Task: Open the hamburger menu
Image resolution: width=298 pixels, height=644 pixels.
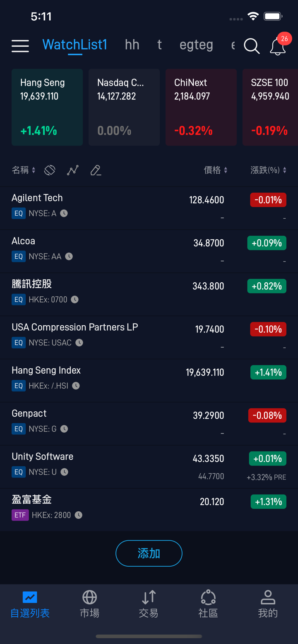Action: pyautogui.click(x=20, y=45)
